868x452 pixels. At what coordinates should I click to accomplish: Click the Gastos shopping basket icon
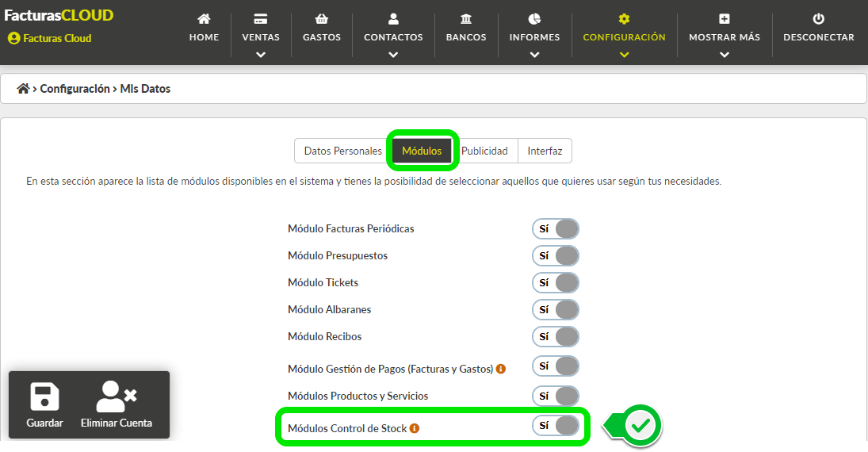(x=322, y=19)
